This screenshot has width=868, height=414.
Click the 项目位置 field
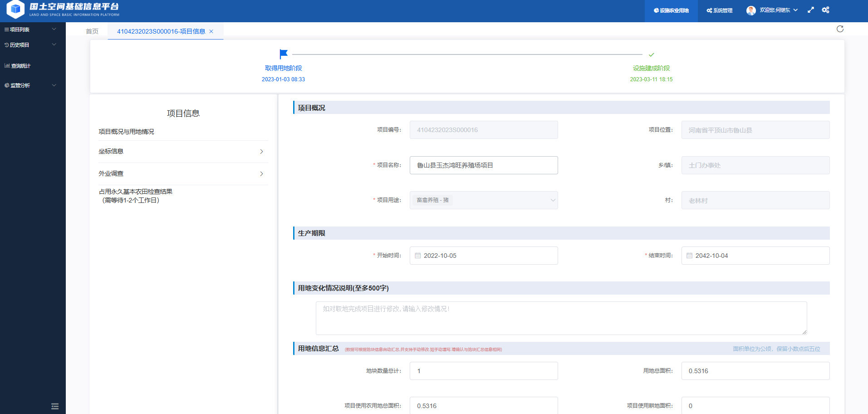(x=755, y=130)
